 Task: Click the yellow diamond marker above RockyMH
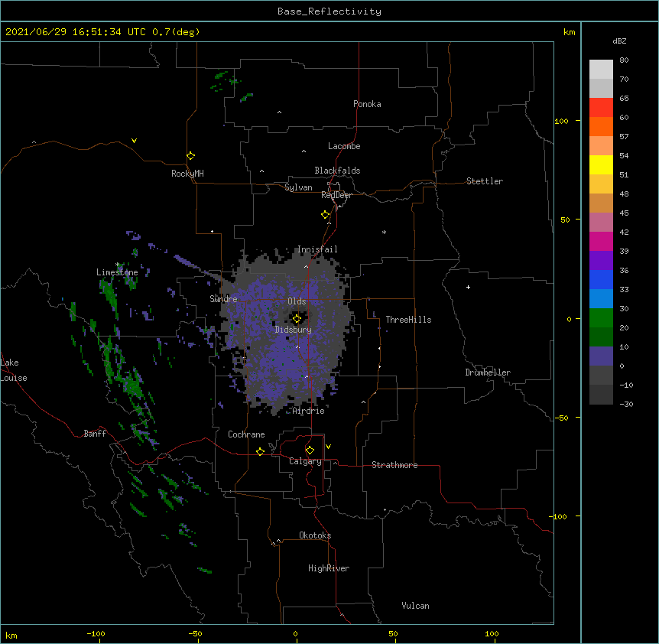tap(190, 156)
